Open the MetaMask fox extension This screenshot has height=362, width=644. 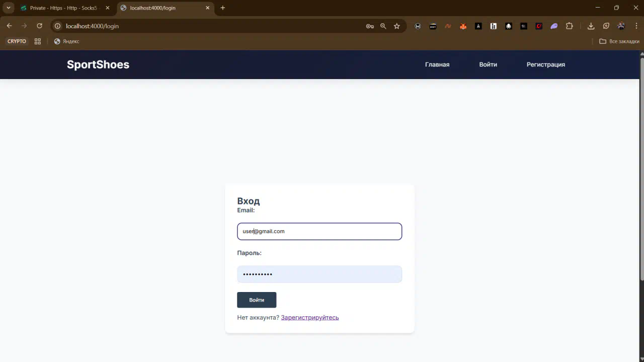(x=463, y=26)
